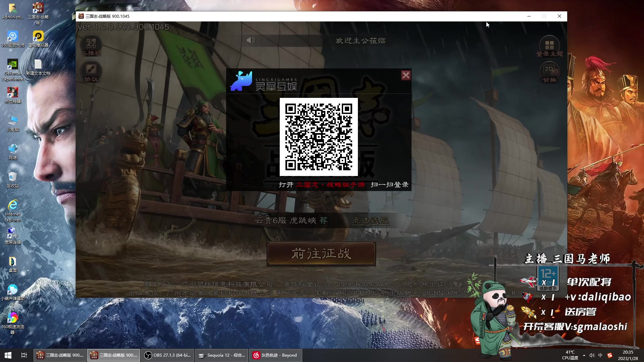Toggle the 2D/3D 切换 switch icon
Image resolution: width=644 pixels, height=362 pixels.
(549, 72)
